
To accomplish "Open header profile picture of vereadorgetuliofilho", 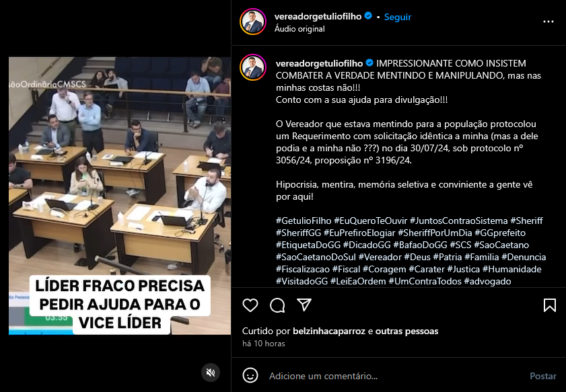I will 252,22.
